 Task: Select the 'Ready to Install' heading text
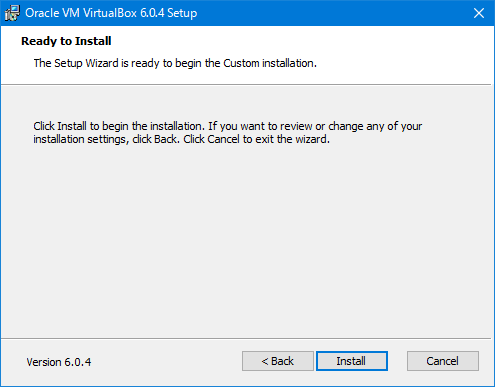66,41
